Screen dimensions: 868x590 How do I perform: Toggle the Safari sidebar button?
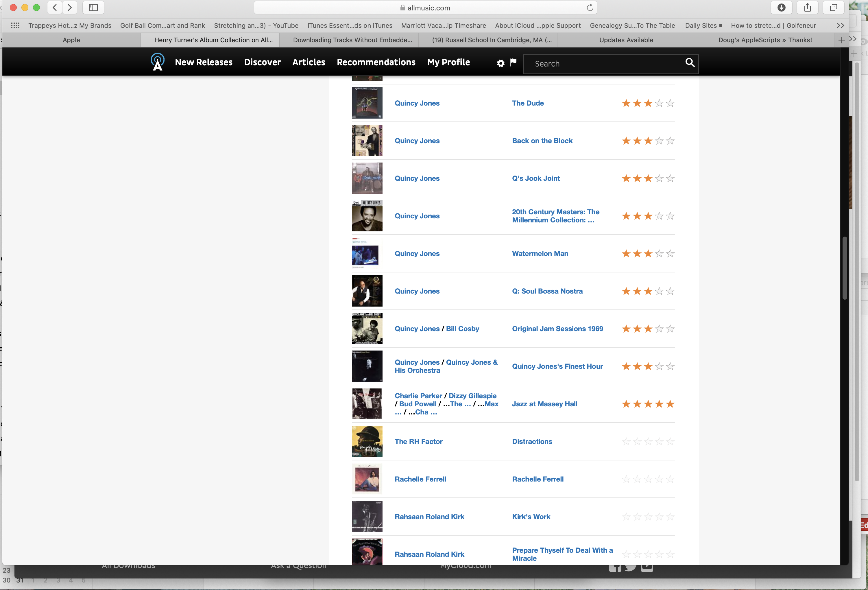[x=93, y=8]
